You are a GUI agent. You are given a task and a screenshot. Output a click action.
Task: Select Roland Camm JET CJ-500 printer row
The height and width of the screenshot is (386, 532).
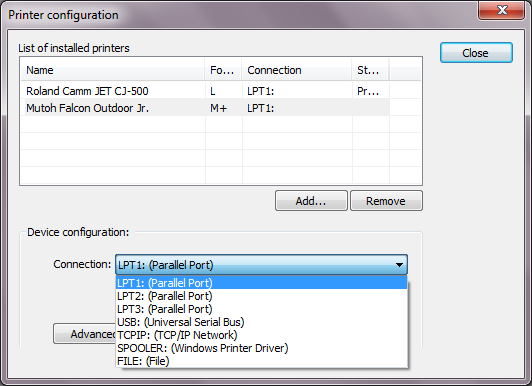[x=205, y=91]
